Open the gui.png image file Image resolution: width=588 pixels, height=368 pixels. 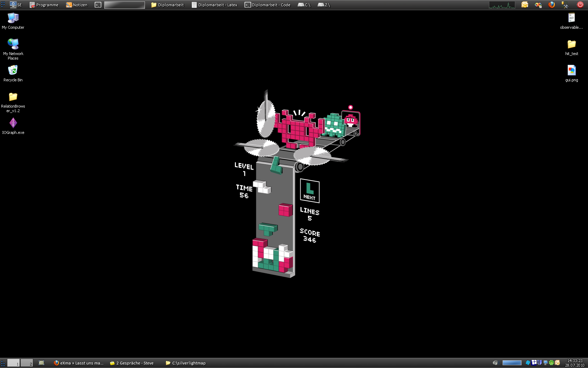pyautogui.click(x=572, y=73)
